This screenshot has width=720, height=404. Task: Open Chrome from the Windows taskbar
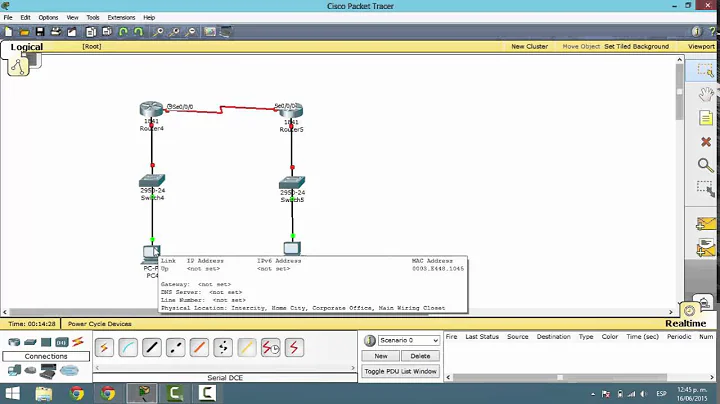click(77, 393)
